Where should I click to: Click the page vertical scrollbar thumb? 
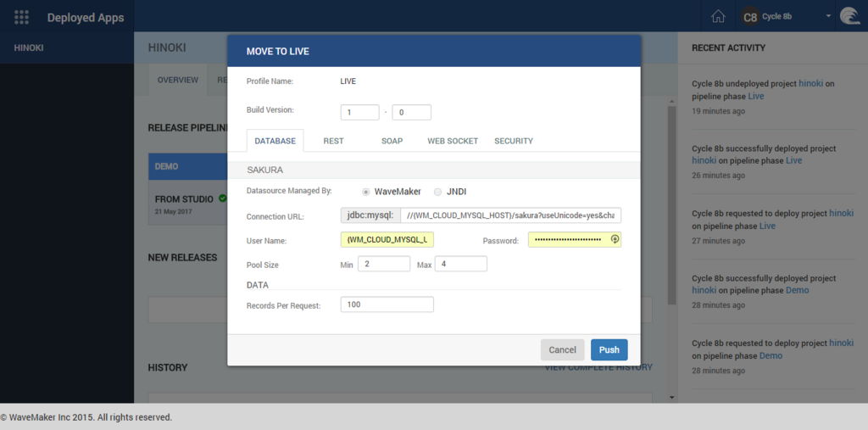point(671,205)
